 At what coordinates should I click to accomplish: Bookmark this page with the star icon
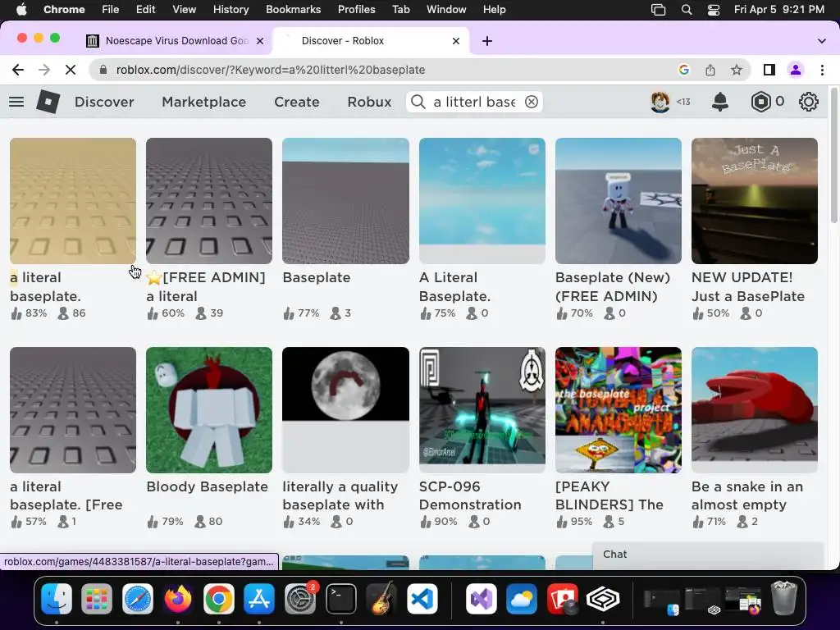pyautogui.click(x=737, y=70)
